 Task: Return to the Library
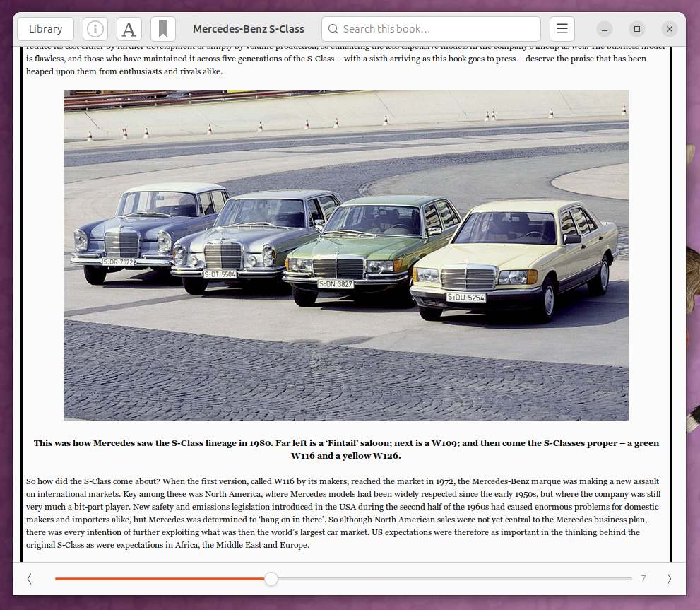46,29
